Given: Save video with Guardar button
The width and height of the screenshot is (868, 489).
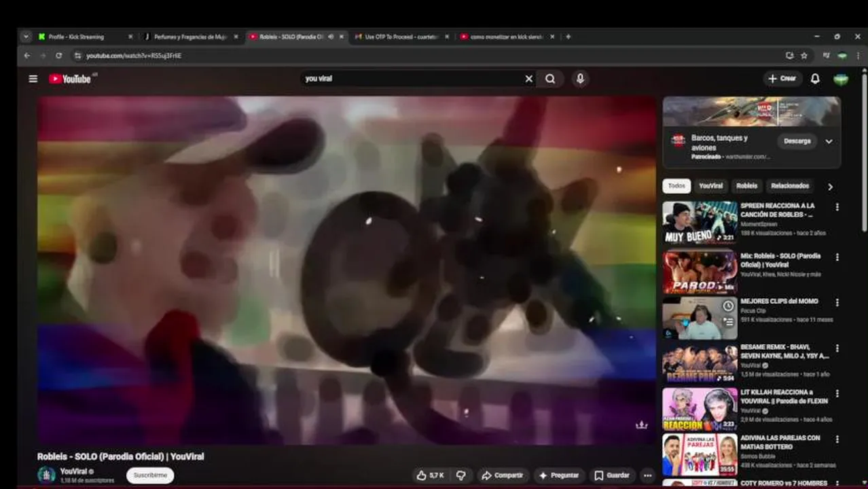Looking at the screenshot, I should 612,475.
